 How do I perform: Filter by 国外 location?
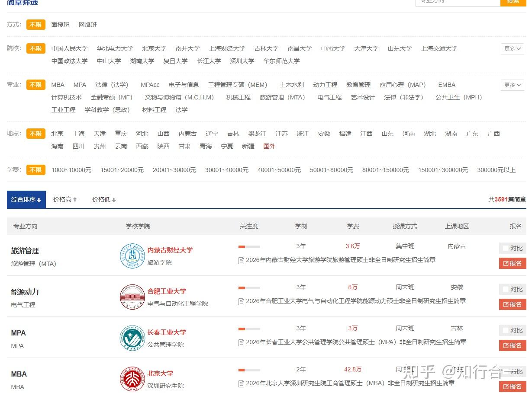pos(269,146)
